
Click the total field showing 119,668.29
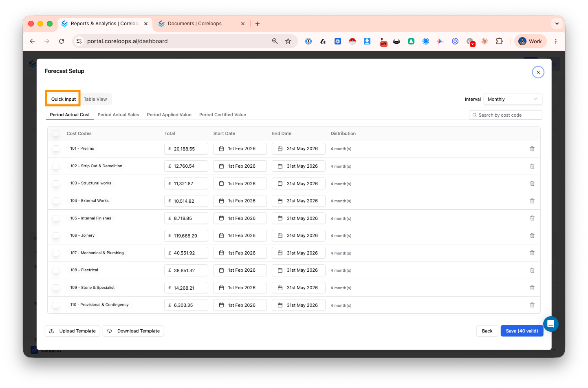186,236
